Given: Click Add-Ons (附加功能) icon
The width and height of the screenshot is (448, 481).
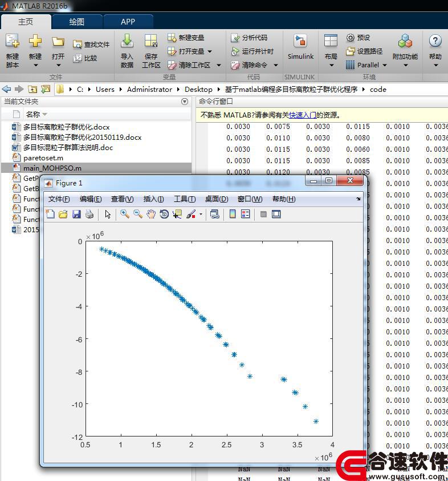Looking at the screenshot, I should click(x=405, y=41).
